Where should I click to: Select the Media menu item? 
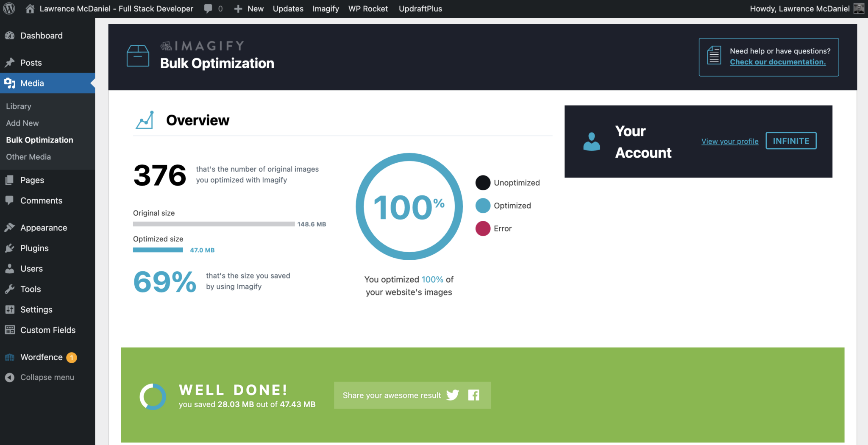click(x=32, y=83)
